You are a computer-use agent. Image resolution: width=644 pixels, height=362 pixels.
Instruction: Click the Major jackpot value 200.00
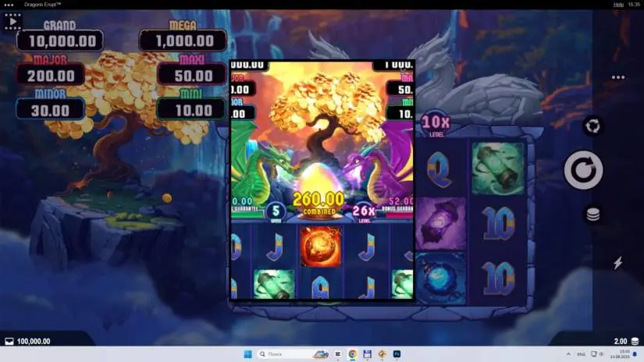click(x=51, y=76)
